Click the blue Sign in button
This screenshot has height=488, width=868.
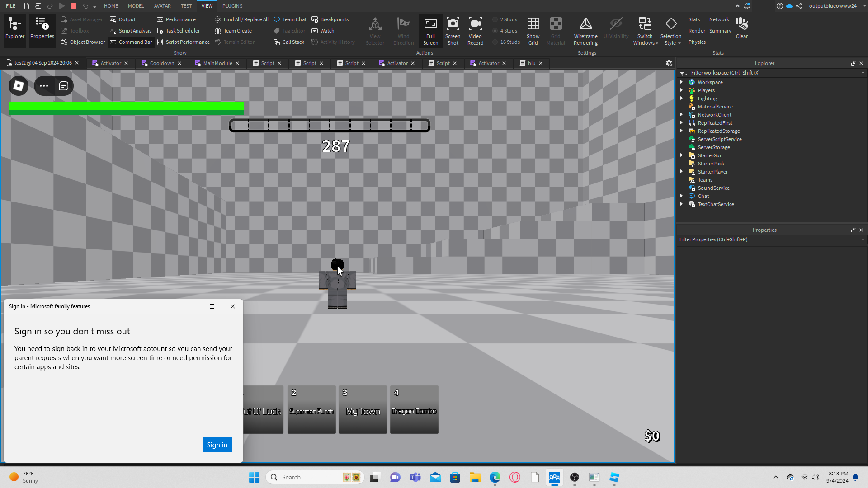pos(217,445)
